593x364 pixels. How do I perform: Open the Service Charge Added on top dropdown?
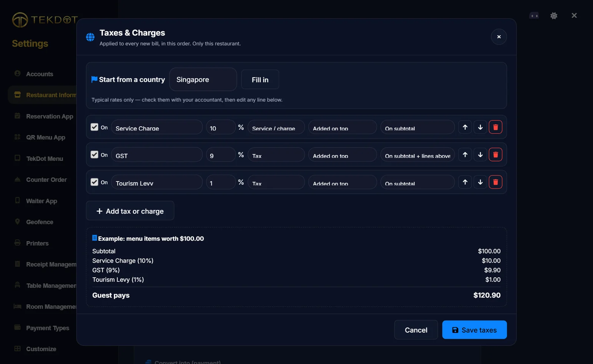[342, 127]
